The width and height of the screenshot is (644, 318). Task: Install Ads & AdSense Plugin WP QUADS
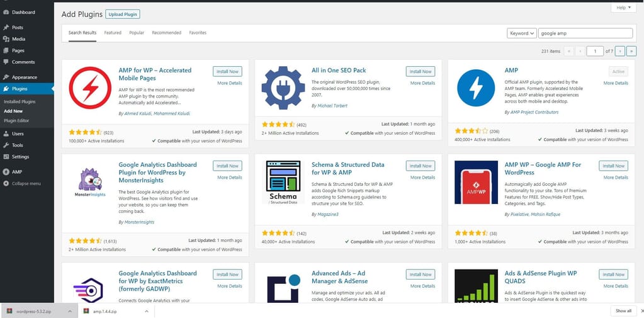point(614,275)
